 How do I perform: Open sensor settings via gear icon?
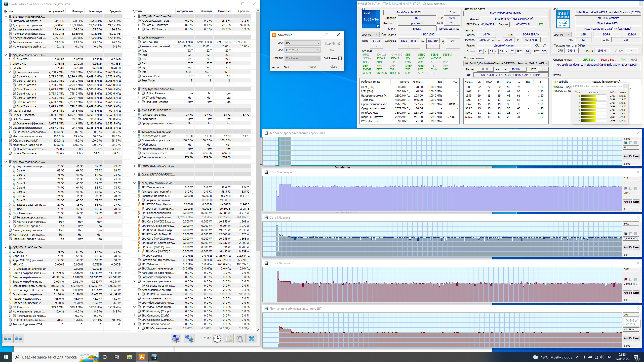click(240, 339)
